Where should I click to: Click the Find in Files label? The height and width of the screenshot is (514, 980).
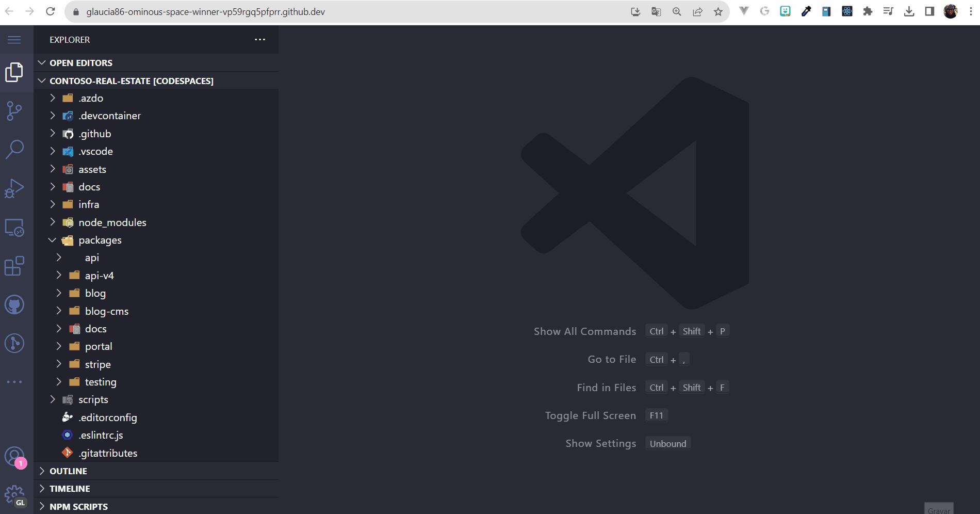coord(607,388)
